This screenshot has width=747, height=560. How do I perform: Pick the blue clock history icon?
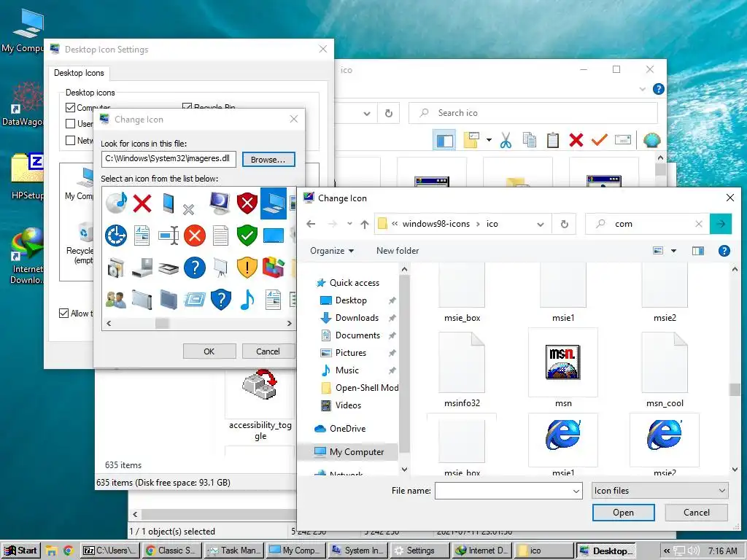pos(116,236)
